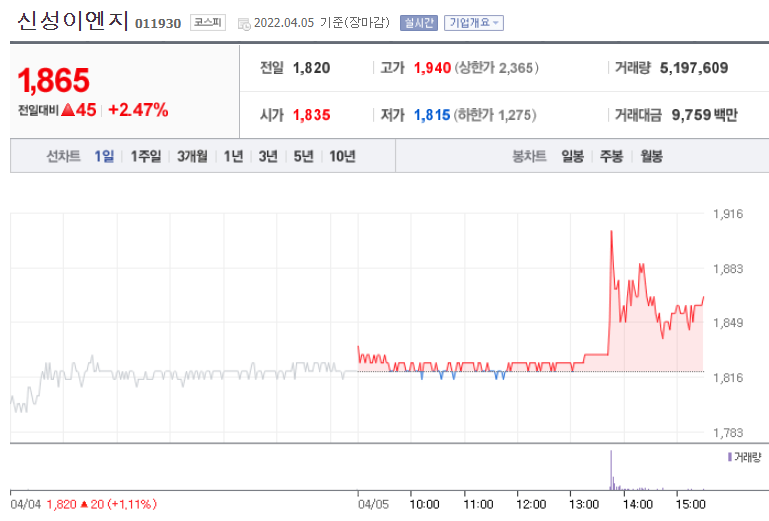The image size is (769, 521).
Task: Switch to 일봉 daily candle chart
Action: coord(572,156)
